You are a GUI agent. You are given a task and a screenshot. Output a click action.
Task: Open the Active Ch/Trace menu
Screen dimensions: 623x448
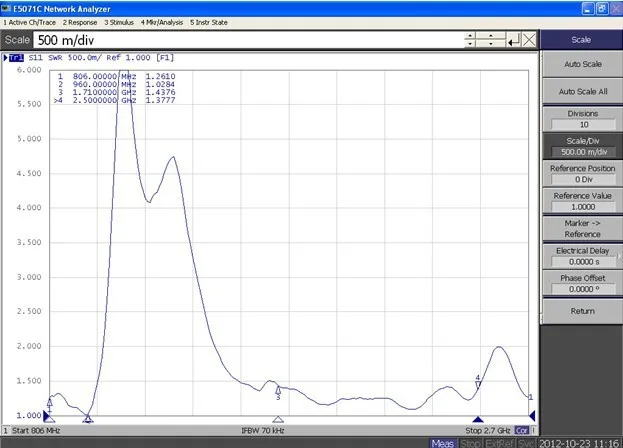tap(29, 23)
